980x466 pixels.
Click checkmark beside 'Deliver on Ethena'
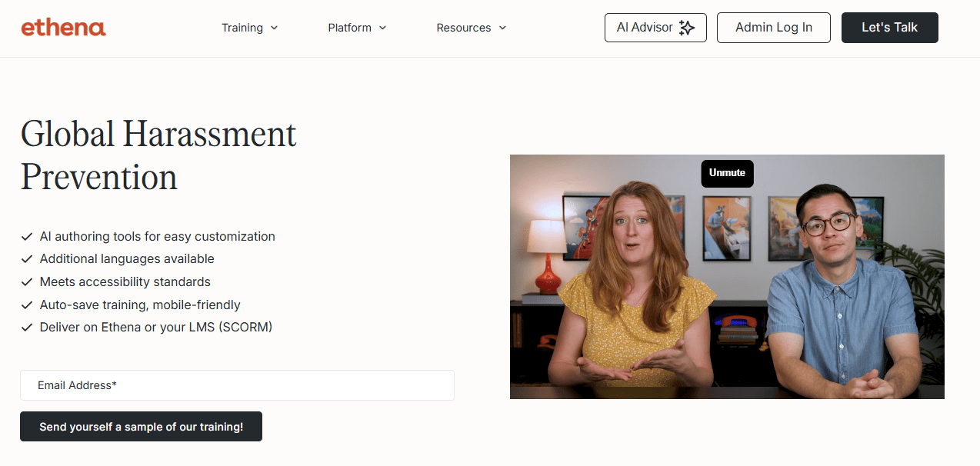point(27,328)
